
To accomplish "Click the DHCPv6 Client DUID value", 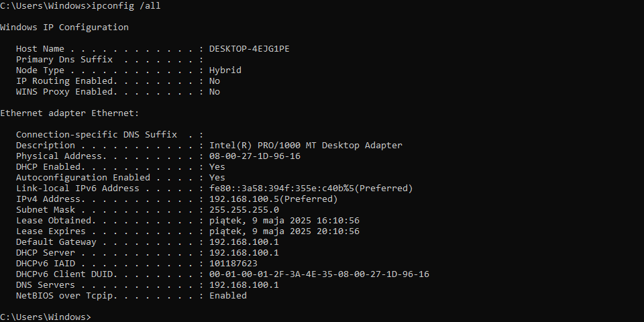I will point(319,274).
